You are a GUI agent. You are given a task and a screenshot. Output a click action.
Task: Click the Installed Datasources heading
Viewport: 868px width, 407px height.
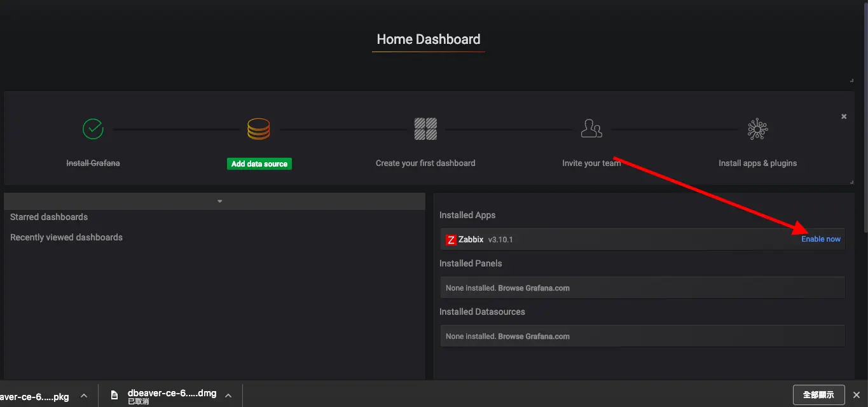(x=482, y=312)
